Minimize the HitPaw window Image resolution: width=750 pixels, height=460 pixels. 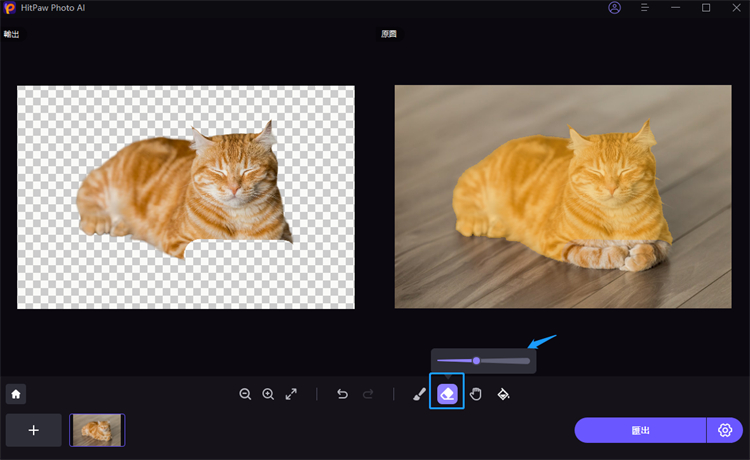pyautogui.click(x=675, y=8)
